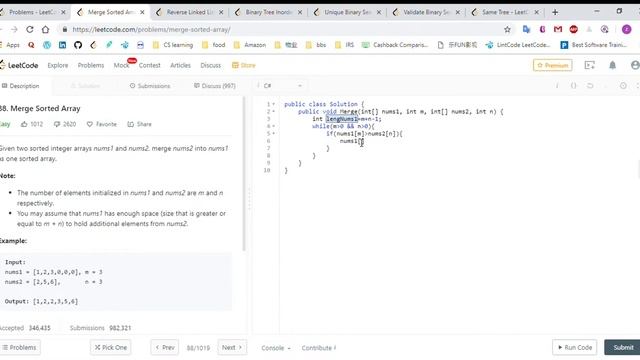Click the editor info icon
This screenshot has height=360, width=640.
557,86
